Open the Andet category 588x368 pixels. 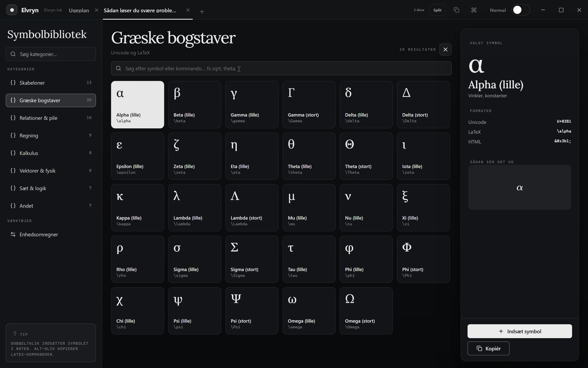[51, 206]
